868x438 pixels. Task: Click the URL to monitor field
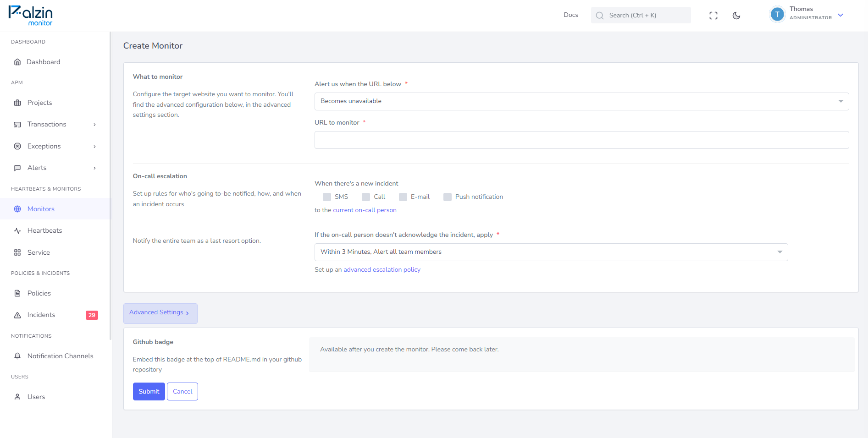[x=581, y=140]
